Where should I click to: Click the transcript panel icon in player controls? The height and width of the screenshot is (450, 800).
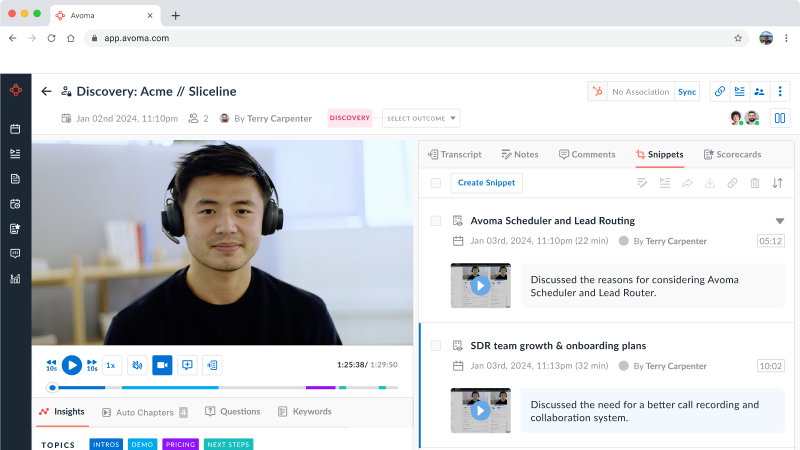point(212,365)
